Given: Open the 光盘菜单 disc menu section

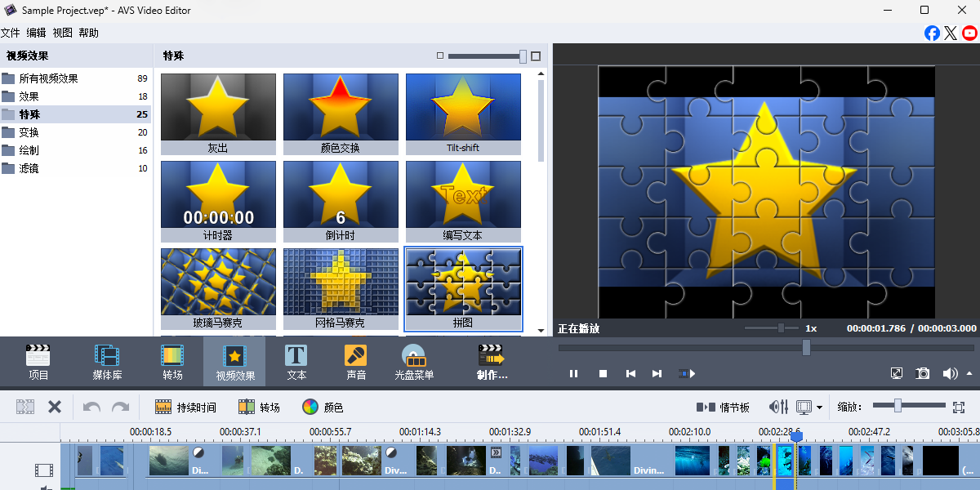Looking at the screenshot, I should pyautogui.click(x=414, y=363).
